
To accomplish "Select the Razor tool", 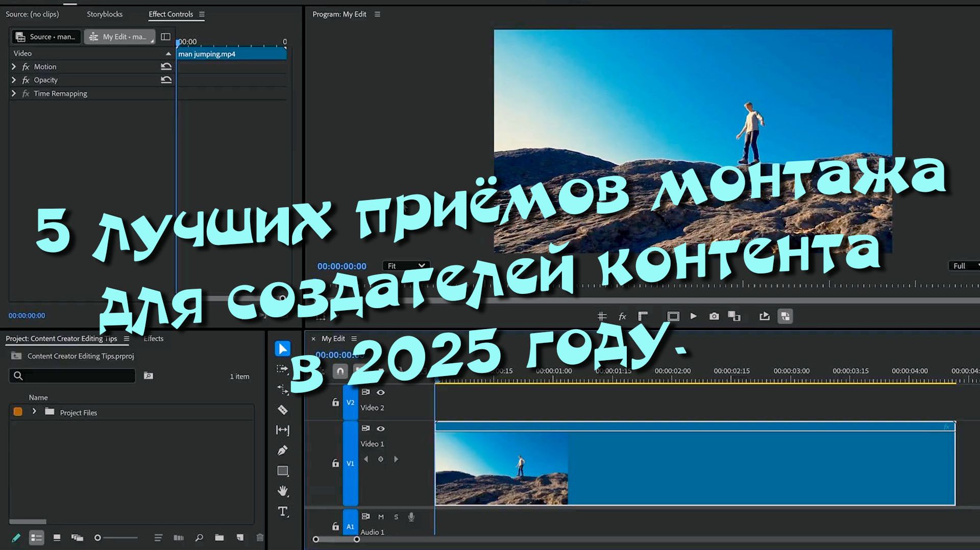I will pyautogui.click(x=282, y=410).
